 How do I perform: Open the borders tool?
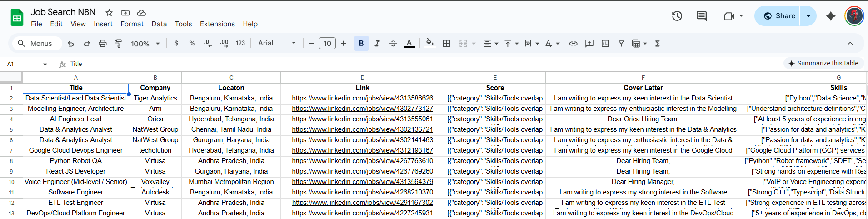coord(447,44)
